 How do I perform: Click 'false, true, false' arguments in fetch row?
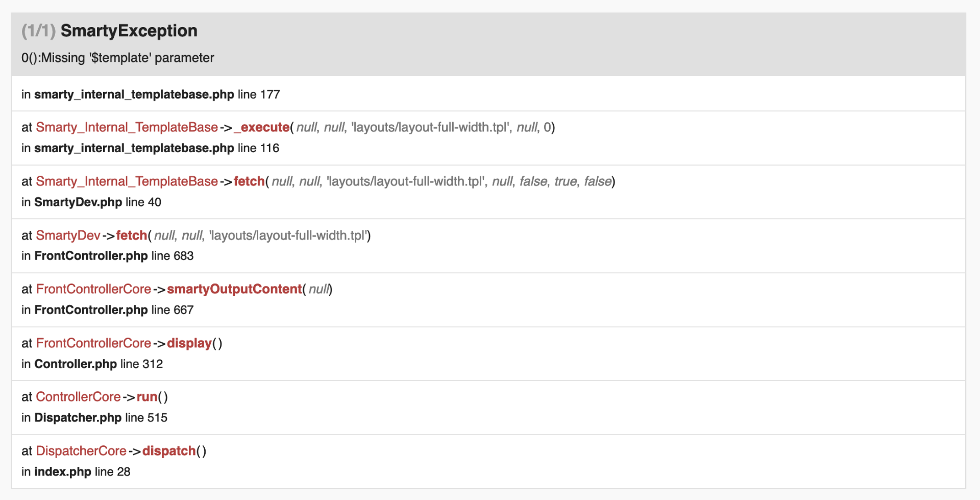point(566,181)
